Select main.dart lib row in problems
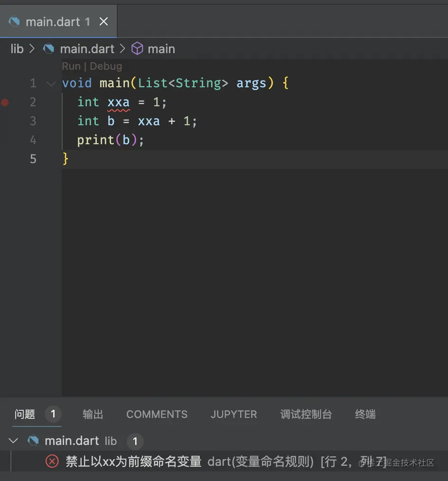This screenshot has width=448, height=481. point(224,441)
